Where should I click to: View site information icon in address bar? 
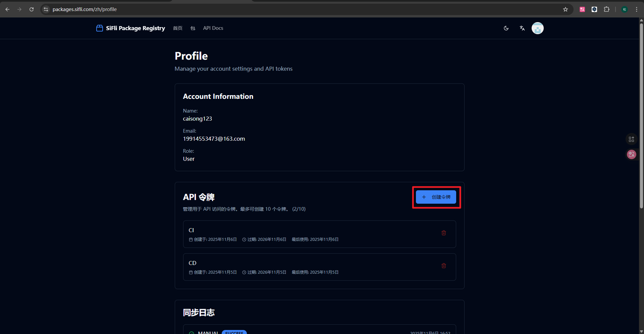[46, 9]
